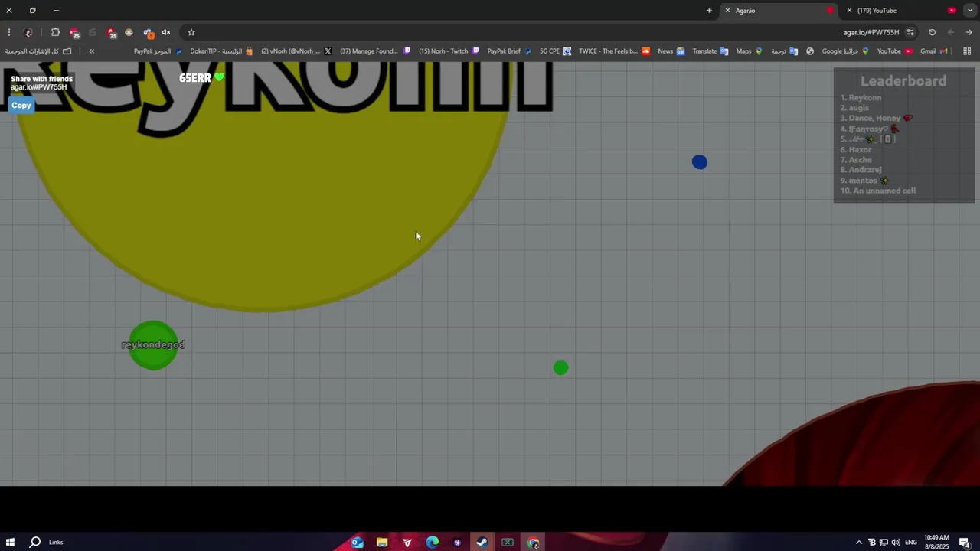The height and width of the screenshot is (551, 980).
Task: Open Steam from the taskbar
Action: coord(482,543)
